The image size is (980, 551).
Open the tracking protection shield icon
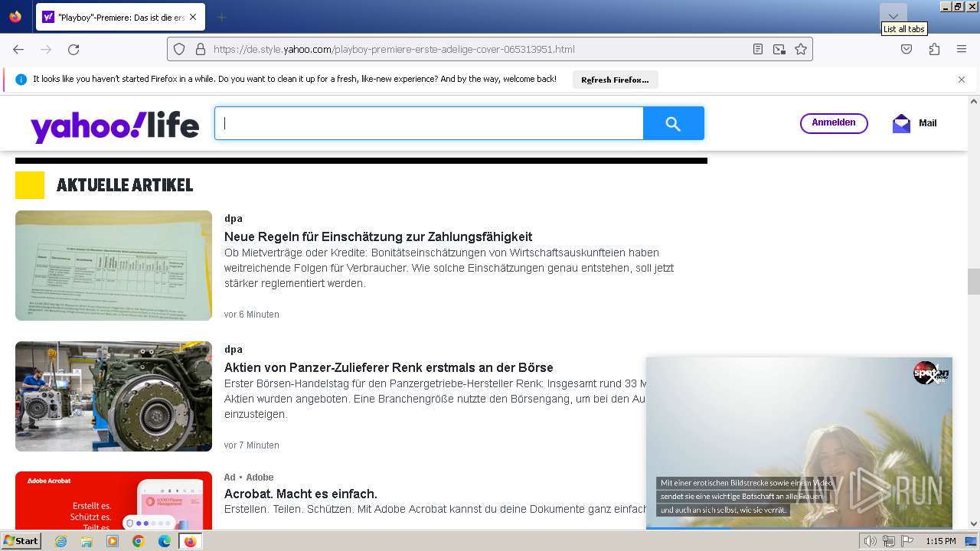(179, 49)
